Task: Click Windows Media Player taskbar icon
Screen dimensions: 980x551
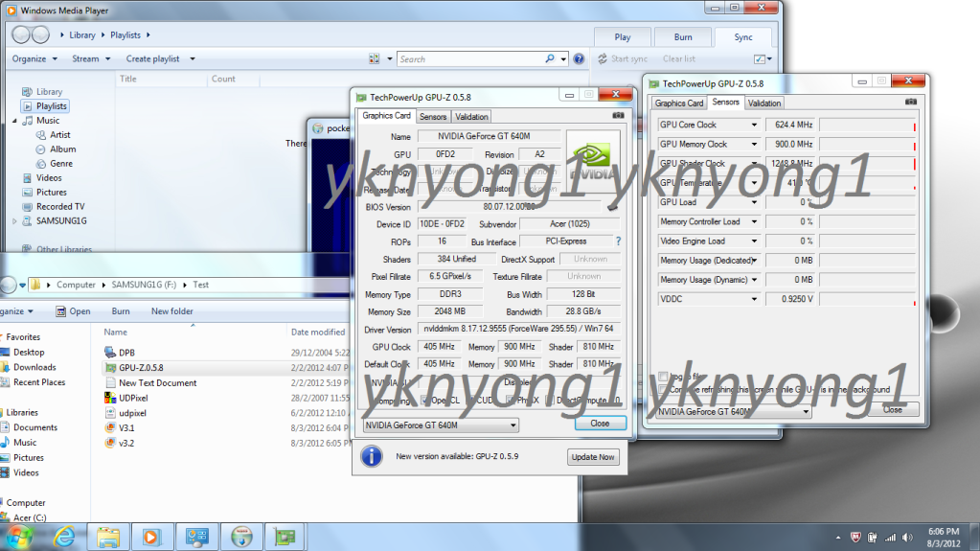Action: coord(152,537)
